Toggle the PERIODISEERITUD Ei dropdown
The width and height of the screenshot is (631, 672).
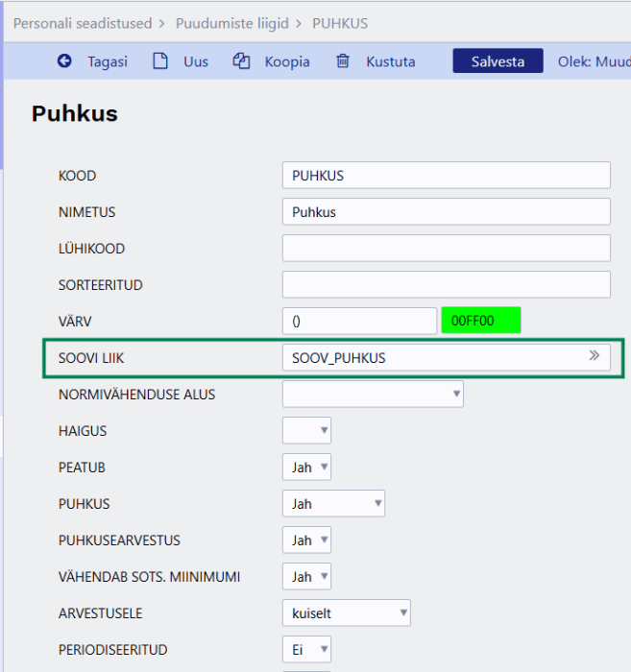tap(306, 650)
